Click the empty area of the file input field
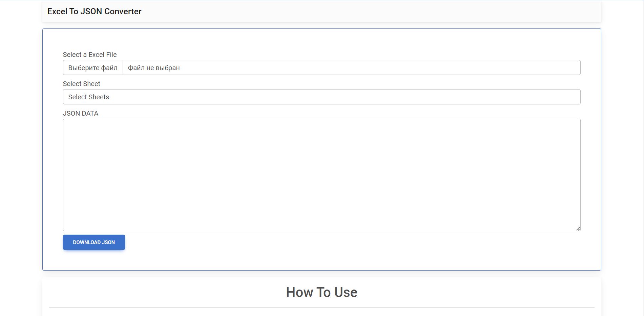The height and width of the screenshot is (316, 644). point(373,68)
